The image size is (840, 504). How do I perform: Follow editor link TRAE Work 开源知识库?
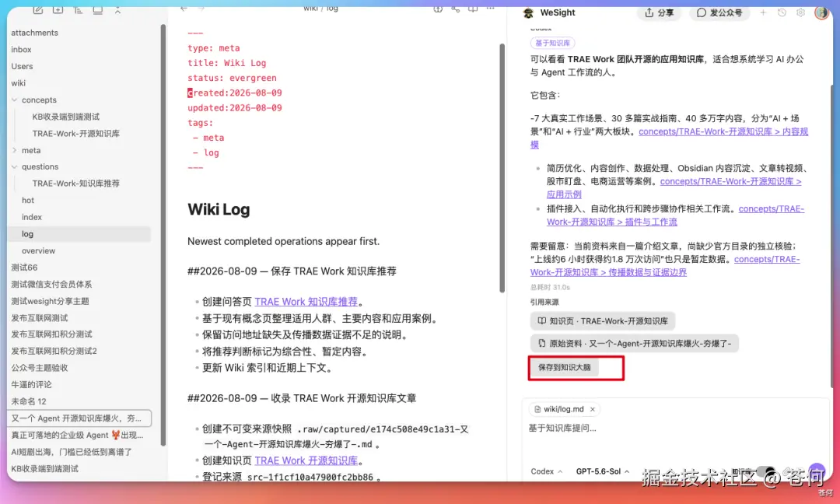[x=306, y=460]
